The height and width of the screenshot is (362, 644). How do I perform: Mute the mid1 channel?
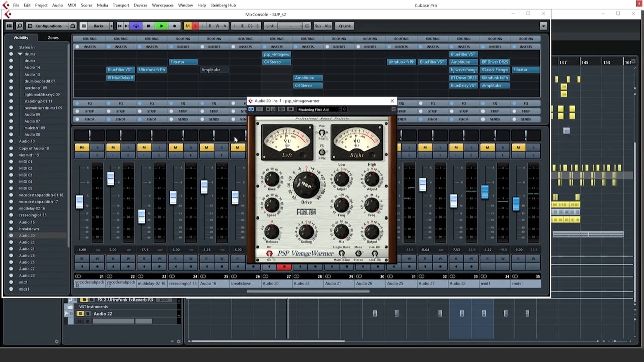487,148
